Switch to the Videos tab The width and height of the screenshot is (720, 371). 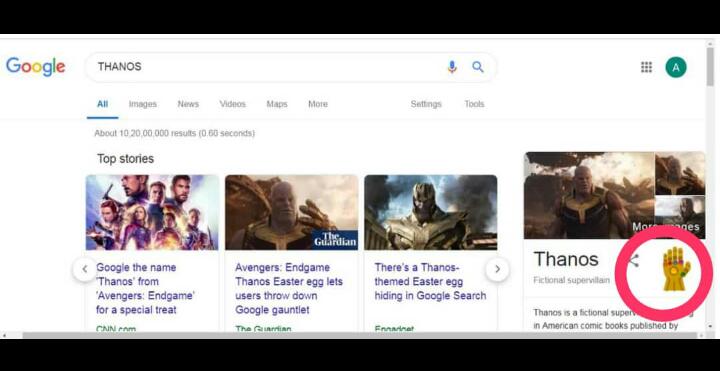click(233, 104)
